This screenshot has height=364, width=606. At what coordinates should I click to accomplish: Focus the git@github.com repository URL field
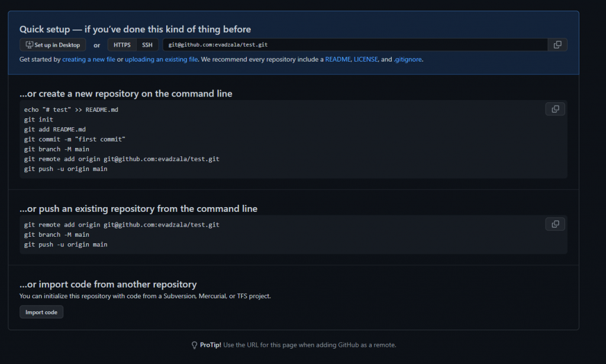point(355,45)
